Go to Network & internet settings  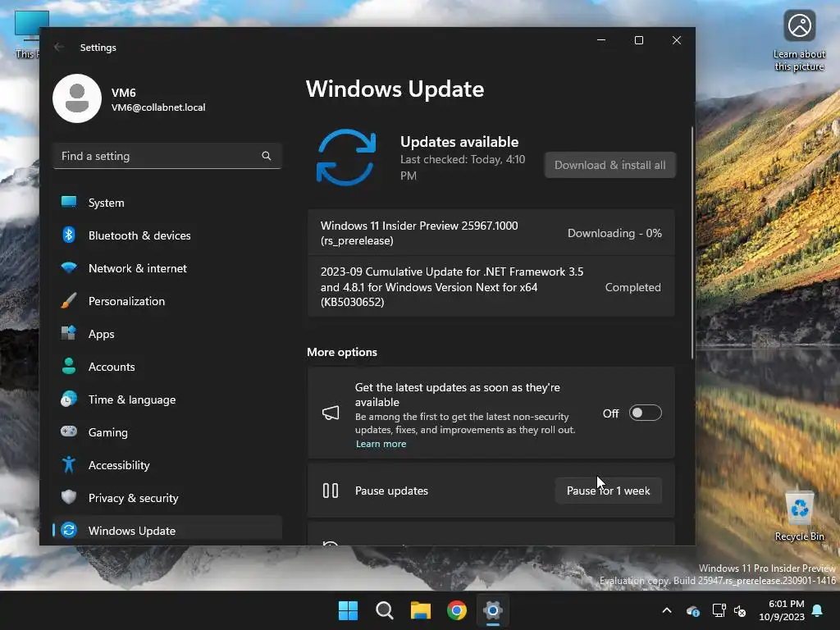(x=167, y=268)
